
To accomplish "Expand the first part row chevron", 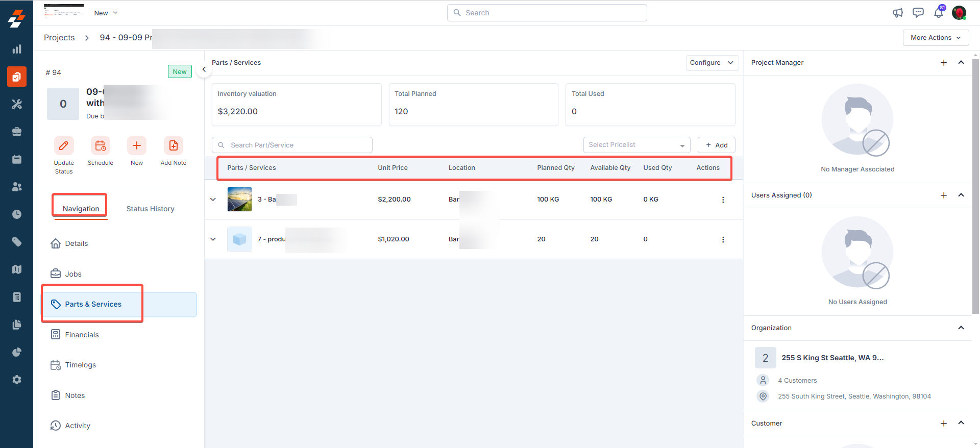I will pyautogui.click(x=213, y=200).
